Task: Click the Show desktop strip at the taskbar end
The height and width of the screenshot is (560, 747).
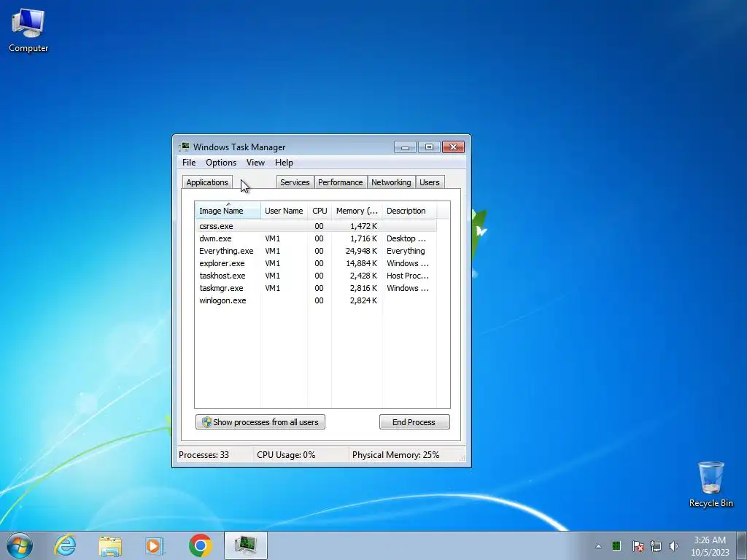Action: click(x=742, y=545)
